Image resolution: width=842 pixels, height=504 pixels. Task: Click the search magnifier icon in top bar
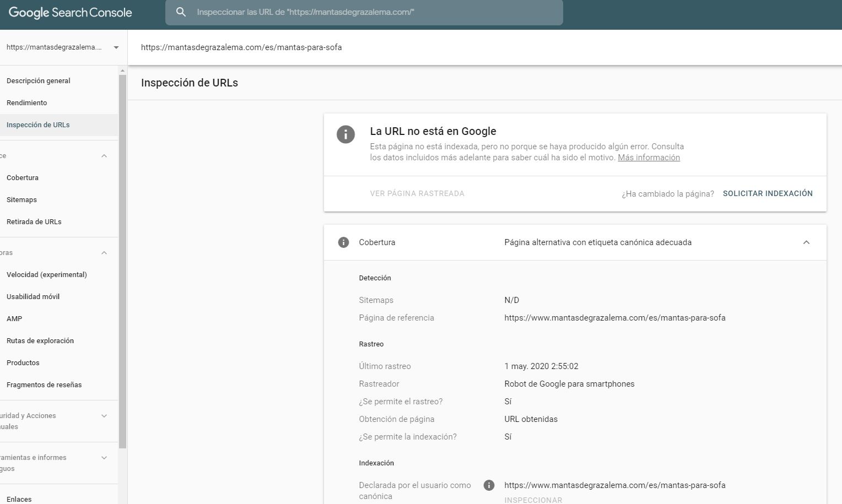click(181, 12)
